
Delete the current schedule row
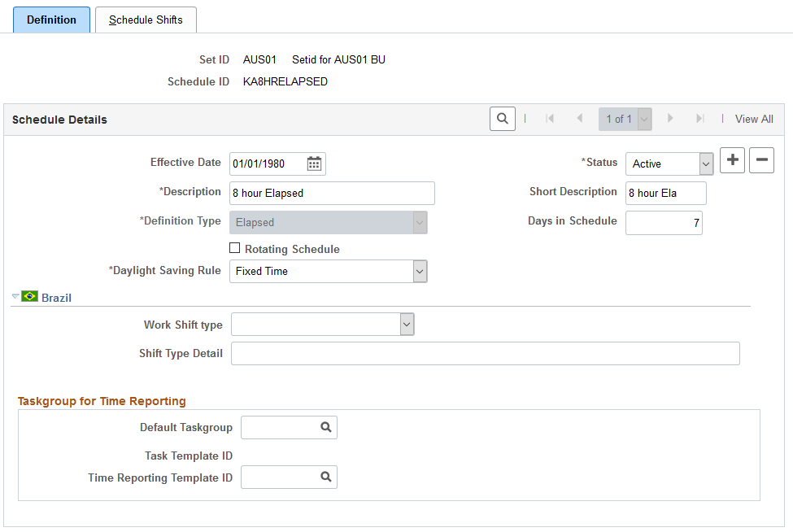(761, 160)
